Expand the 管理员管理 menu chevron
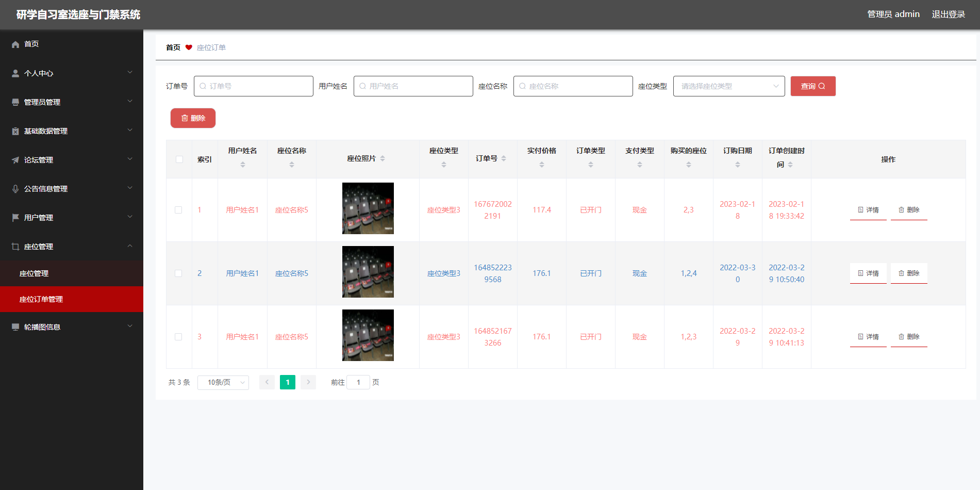Screen dimensions: 980x490 (x=130, y=101)
